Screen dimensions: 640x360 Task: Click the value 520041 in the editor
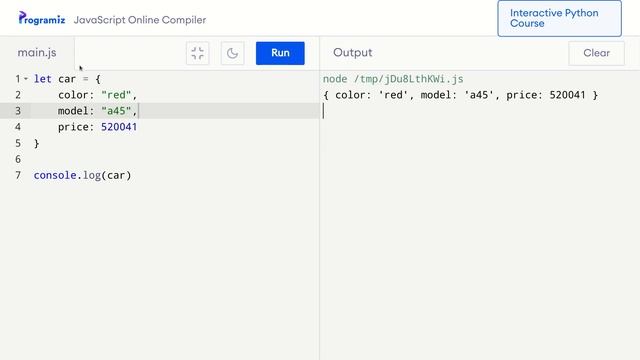click(x=119, y=127)
